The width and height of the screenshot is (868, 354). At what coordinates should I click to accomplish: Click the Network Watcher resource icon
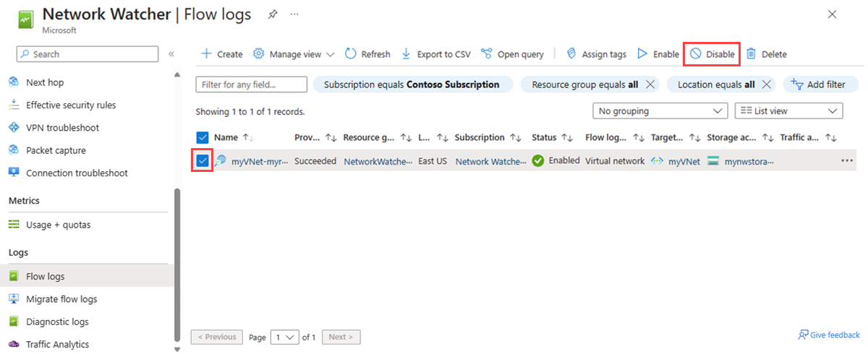pos(25,18)
